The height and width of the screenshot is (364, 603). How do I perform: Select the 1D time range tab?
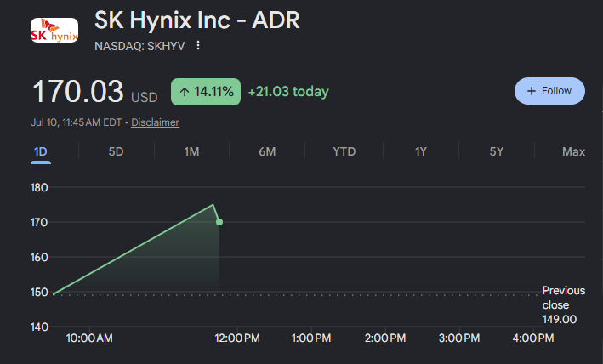[40, 151]
